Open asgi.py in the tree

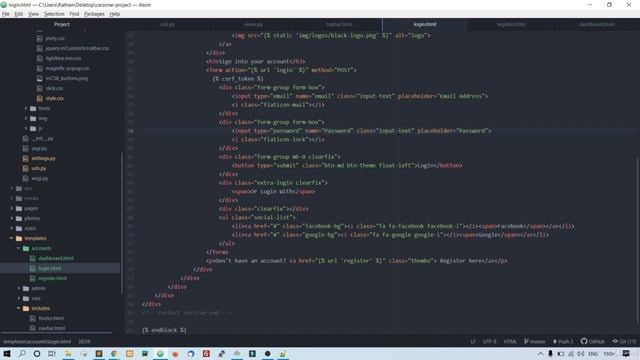(x=39, y=149)
